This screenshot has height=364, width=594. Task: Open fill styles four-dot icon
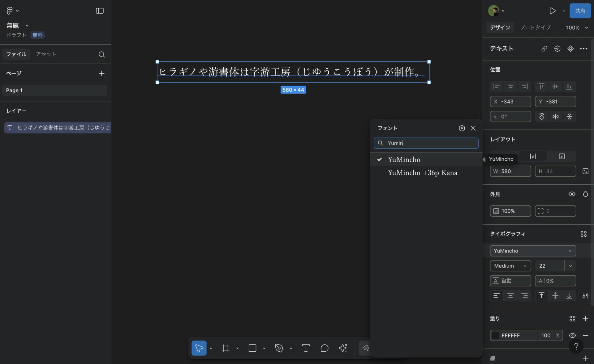(x=572, y=319)
